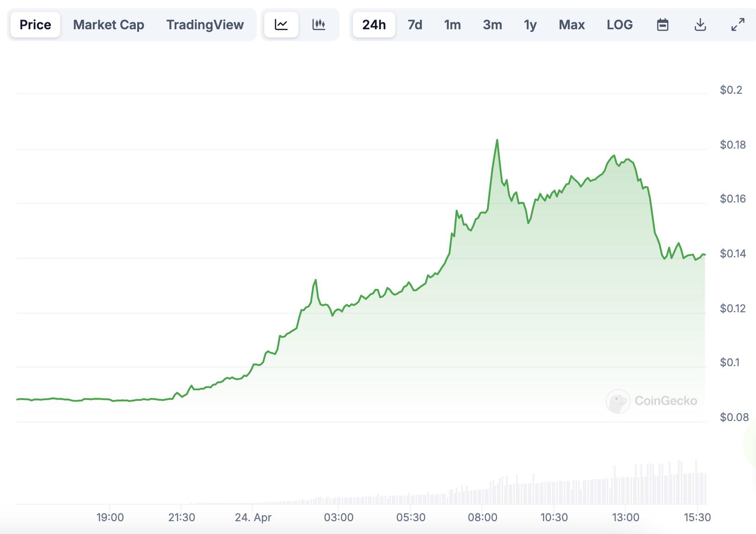Click the CoinGecko watermark logo

pos(651,401)
